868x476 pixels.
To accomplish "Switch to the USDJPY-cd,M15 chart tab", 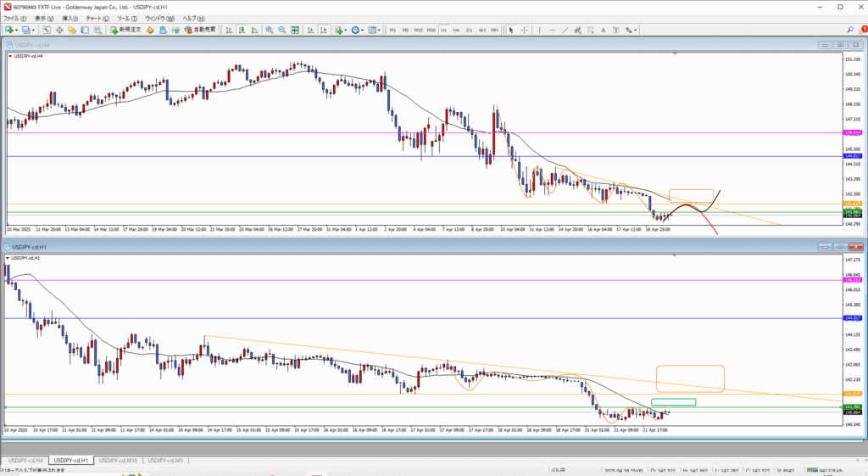I will (x=118, y=460).
